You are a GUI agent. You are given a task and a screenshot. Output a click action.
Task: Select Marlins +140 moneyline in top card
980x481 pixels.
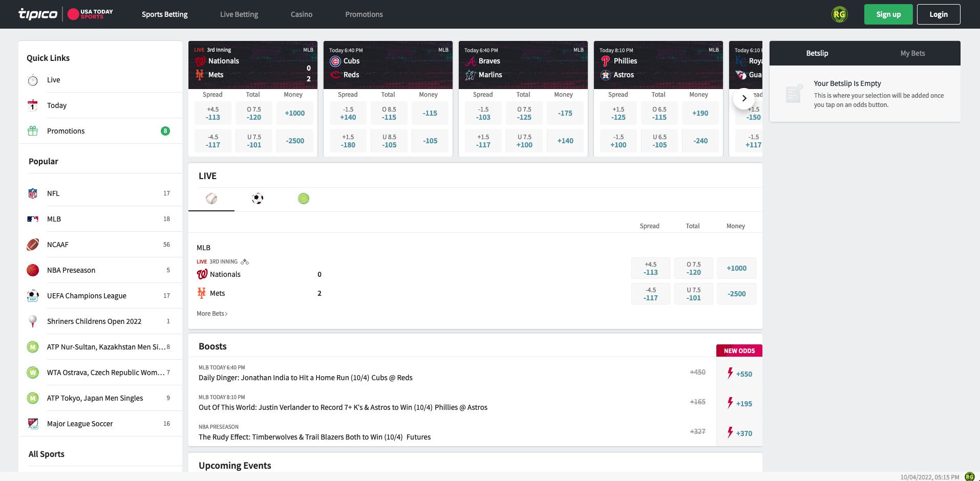565,141
